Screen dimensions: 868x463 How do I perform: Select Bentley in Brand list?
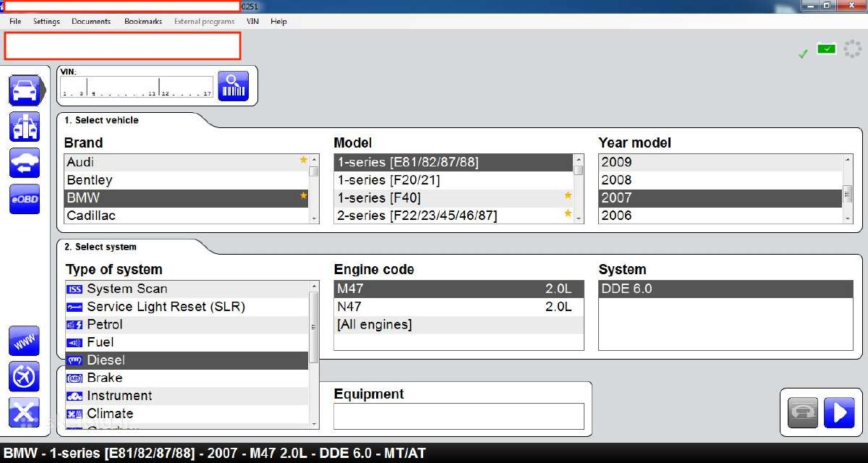coord(187,180)
